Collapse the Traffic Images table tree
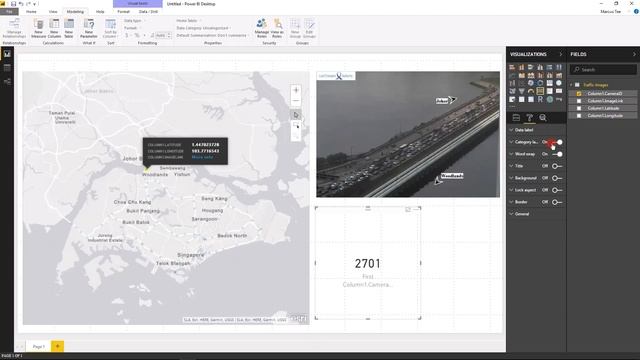 (x=571, y=85)
